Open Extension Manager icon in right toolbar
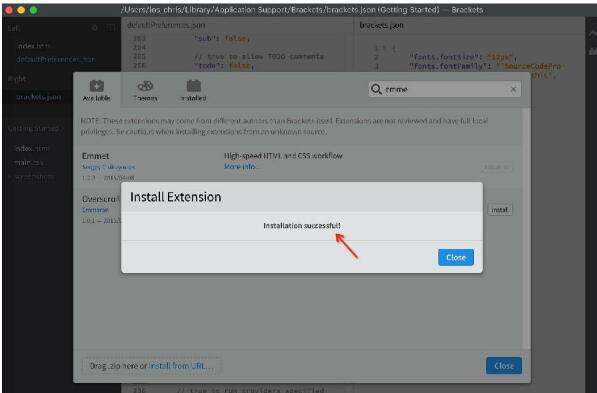The width and height of the screenshot is (597, 393). [592, 51]
